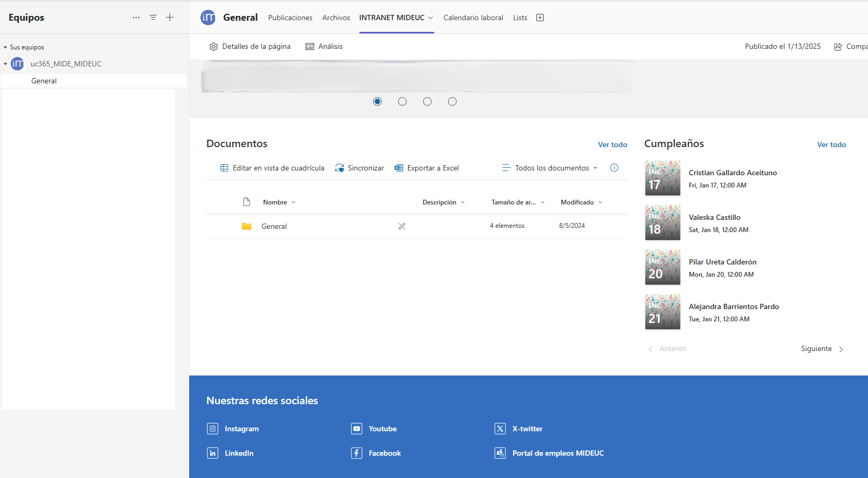
Task: Click the name Cristian Gallardo Aceituno
Action: pyautogui.click(x=732, y=173)
